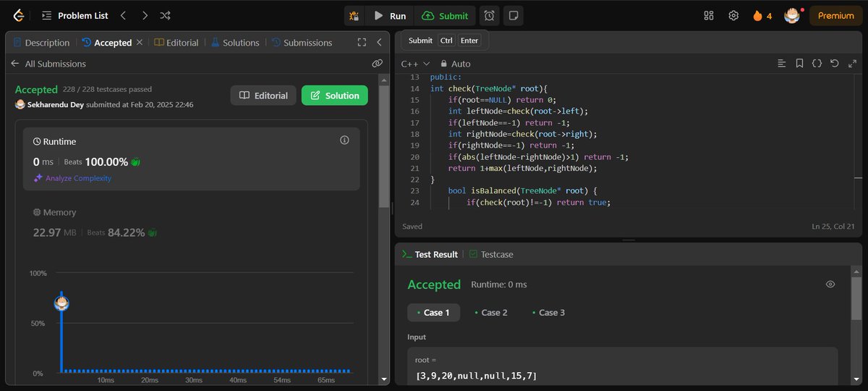This screenshot has height=391, width=868.
Task: Switch to the Solutions tab
Action: coord(235,43)
